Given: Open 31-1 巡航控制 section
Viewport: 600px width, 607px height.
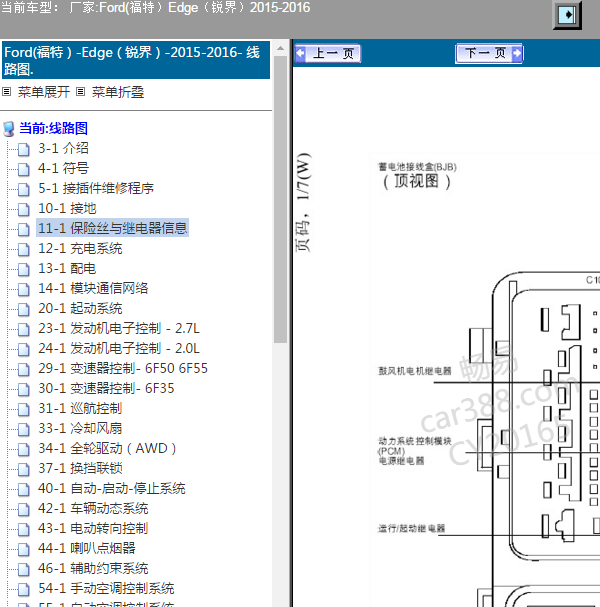Looking at the screenshot, I should (80, 409).
